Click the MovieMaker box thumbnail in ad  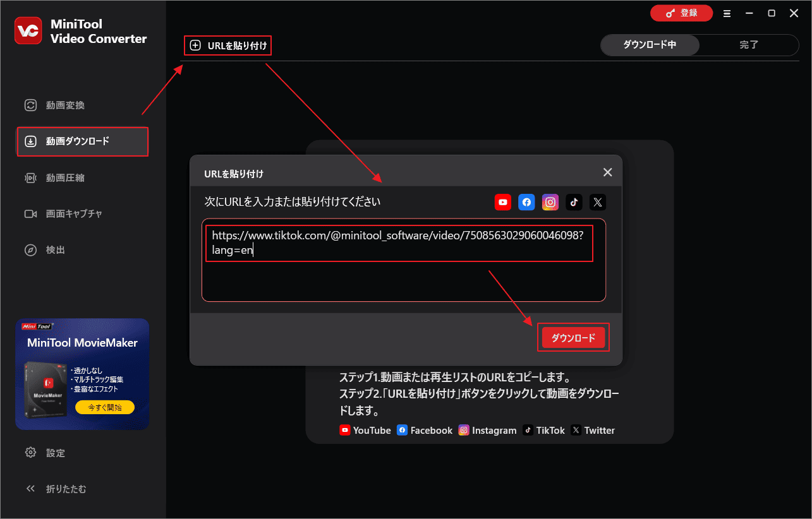(x=46, y=391)
